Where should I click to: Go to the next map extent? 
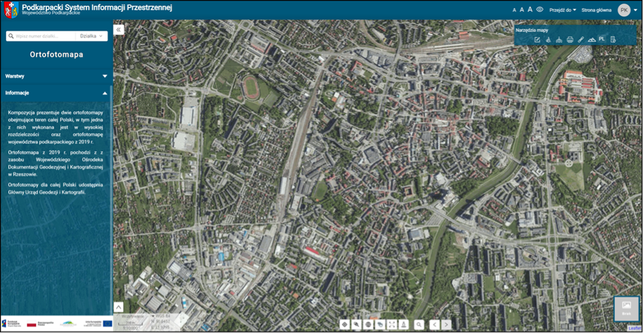(446, 324)
